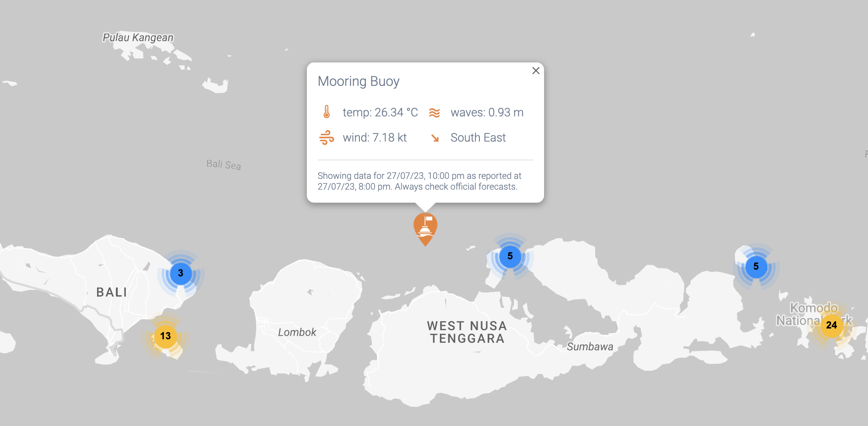
Task: Close the Mooring Buoy popup
Action: (536, 71)
